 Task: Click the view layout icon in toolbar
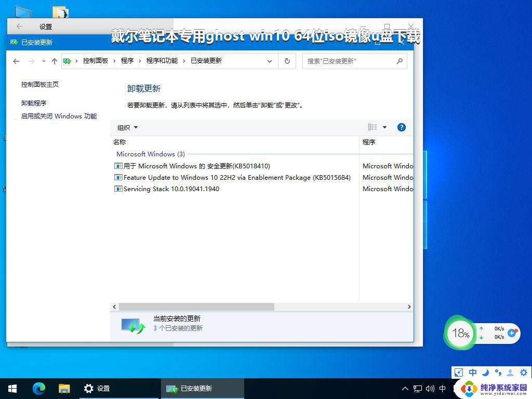[x=373, y=127]
